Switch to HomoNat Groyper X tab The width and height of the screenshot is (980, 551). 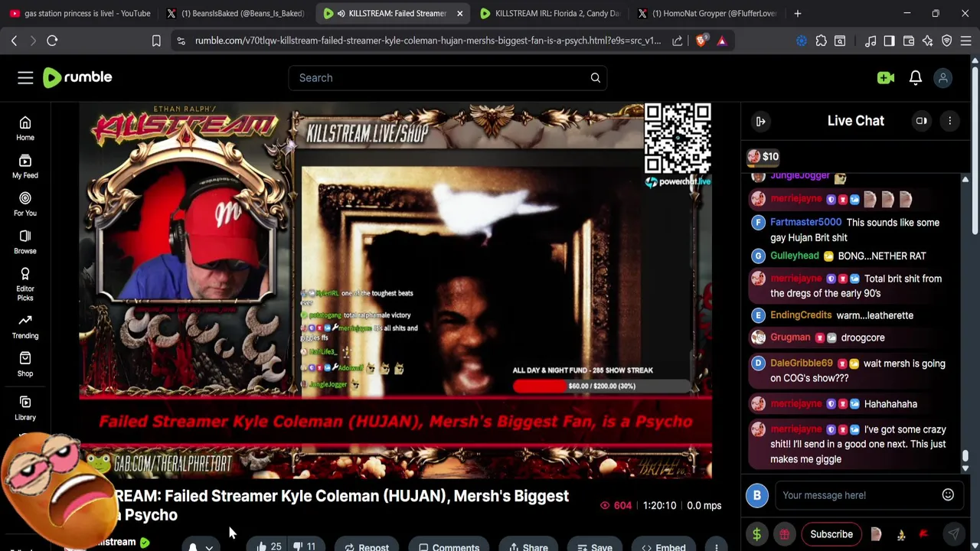point(709,13)
